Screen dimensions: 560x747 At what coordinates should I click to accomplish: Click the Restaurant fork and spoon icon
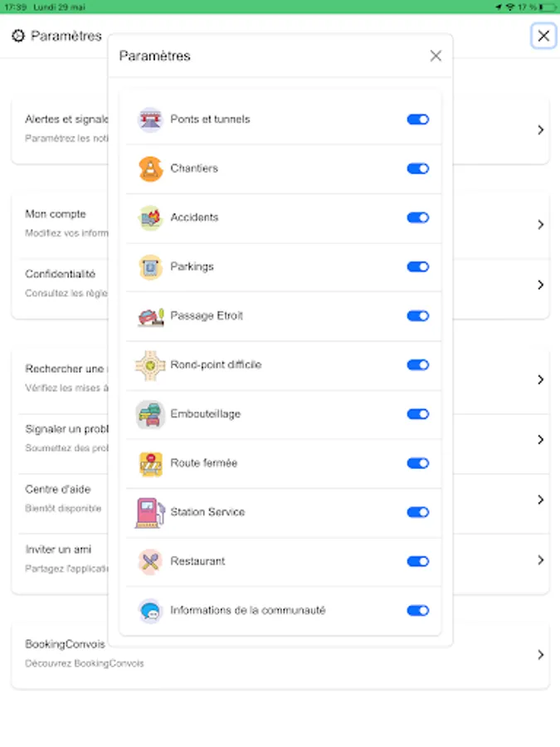coord(150,562)
